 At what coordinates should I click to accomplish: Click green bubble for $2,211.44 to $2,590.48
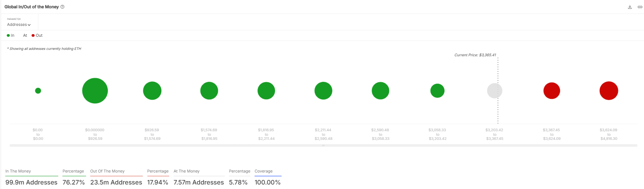coord(323,91)
